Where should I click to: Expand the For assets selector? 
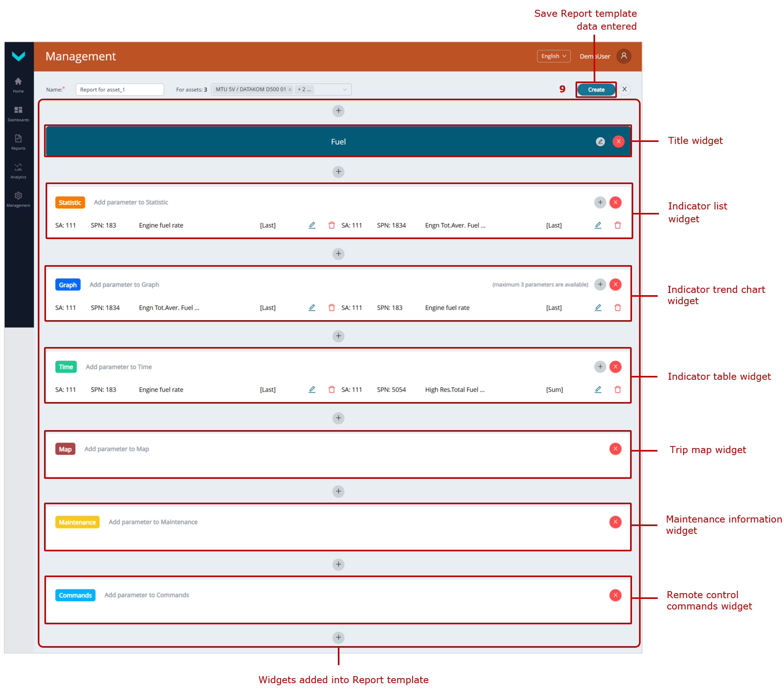click(345, 90)
